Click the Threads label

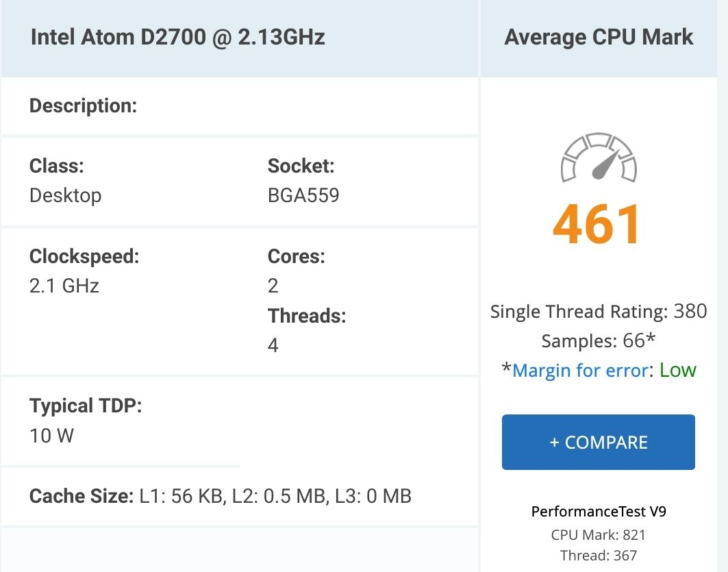tap(307, 316)
